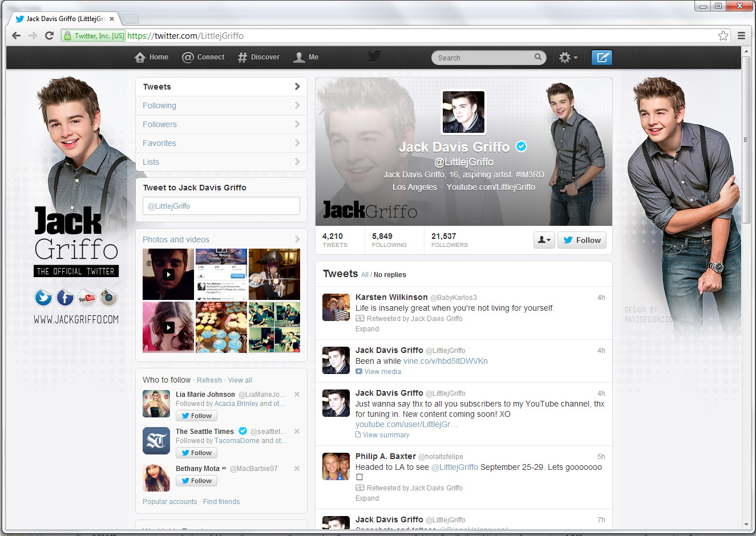The width and height of the screenshot is (756, 536).
Task: Click the search magnifier icon
Action: point(537,57)
